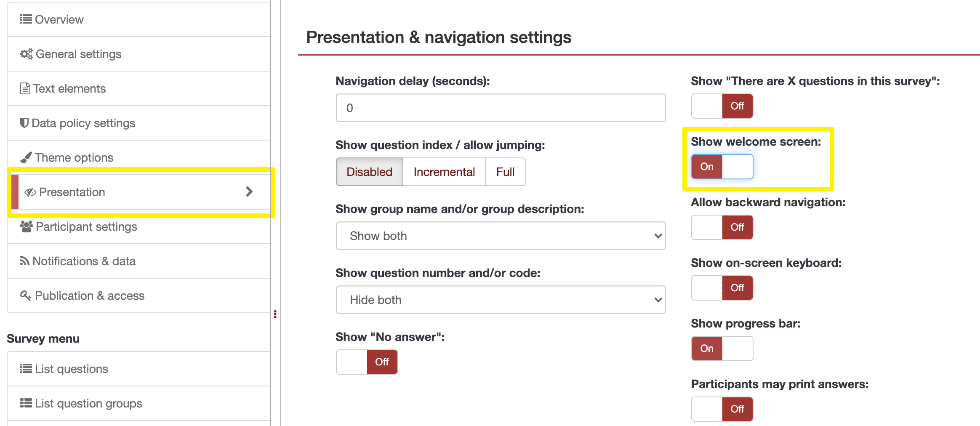The height and width of the screenshot is (426, 980).
Task: Click the Presentation chevron arrow
Action: point(249,192)
